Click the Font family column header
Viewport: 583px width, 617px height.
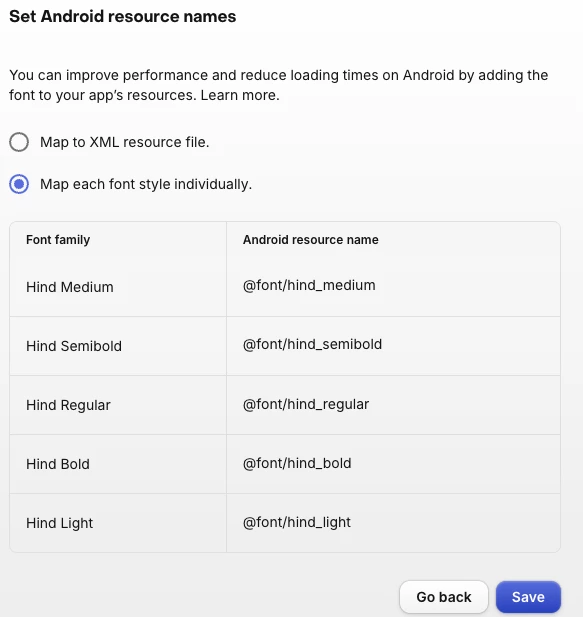tap(58, 240)
